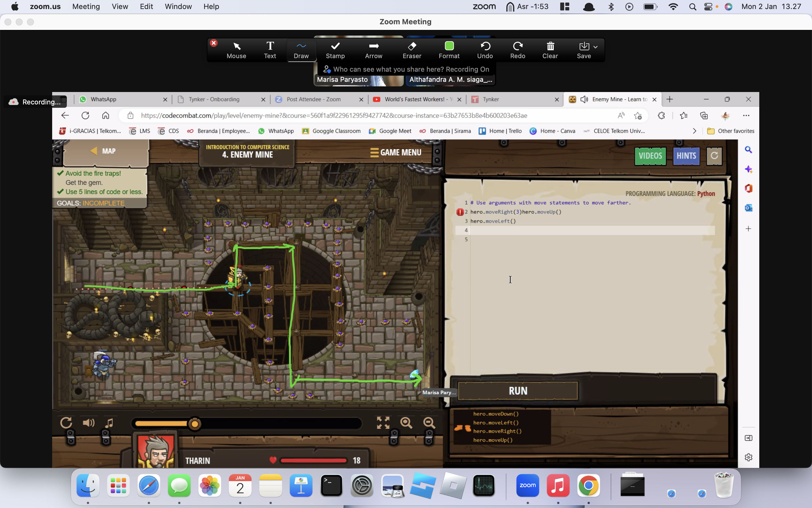Viewport: 812px width, 508px height.
Task: Open the View menu in menu bar
Action: tap(120, 6)
